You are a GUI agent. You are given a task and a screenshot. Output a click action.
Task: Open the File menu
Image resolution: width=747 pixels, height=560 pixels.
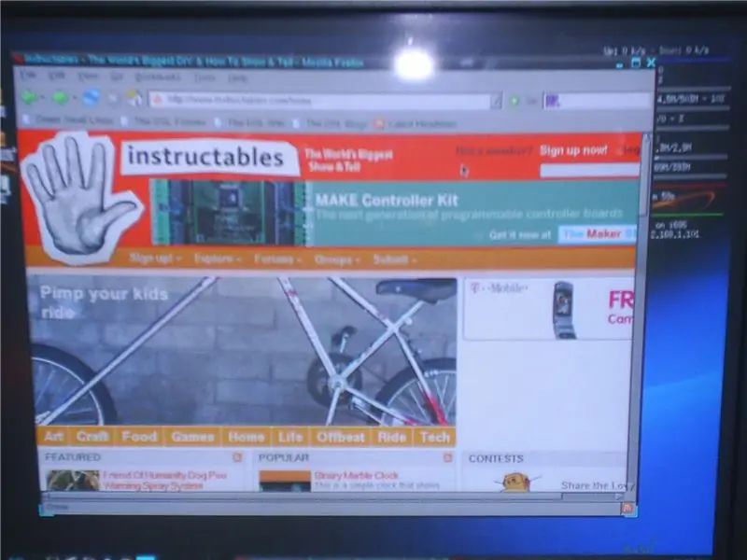[x=28, y=75]
